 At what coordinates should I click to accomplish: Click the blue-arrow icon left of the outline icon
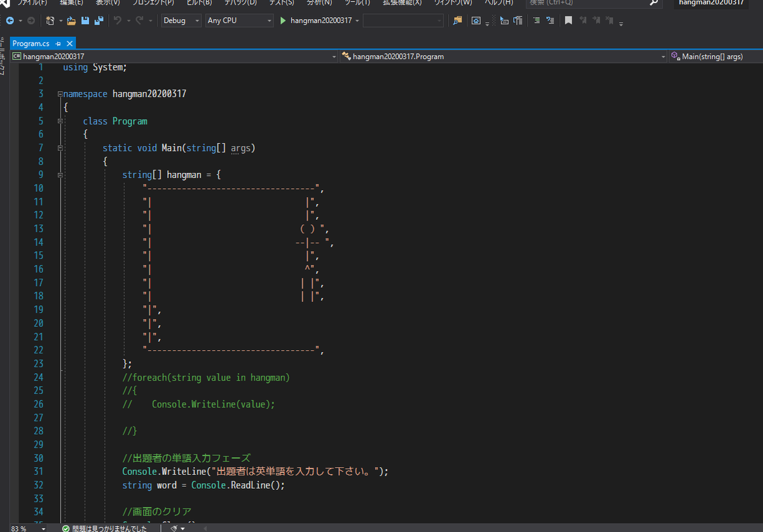click(504, 20)
